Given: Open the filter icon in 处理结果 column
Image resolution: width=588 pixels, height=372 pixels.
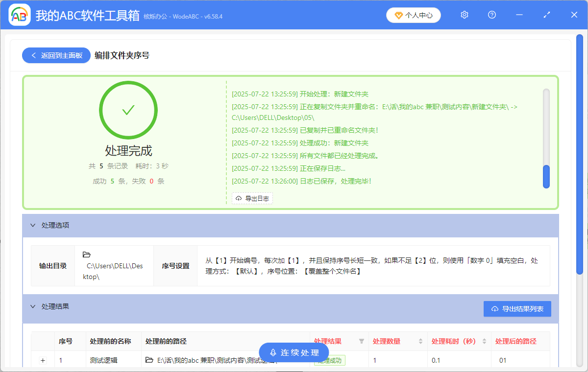Looking at the screenshot, I should (x=362, y=341).
